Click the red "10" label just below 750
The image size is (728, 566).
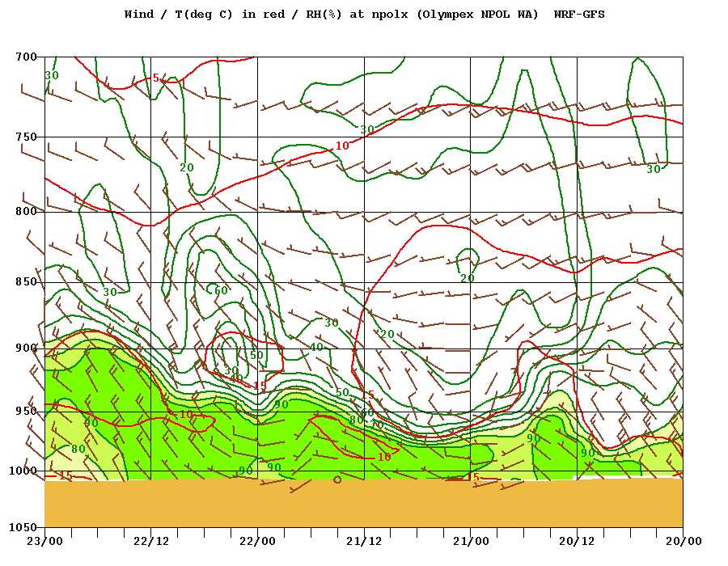pyautogui.click(x=342, y=146)
